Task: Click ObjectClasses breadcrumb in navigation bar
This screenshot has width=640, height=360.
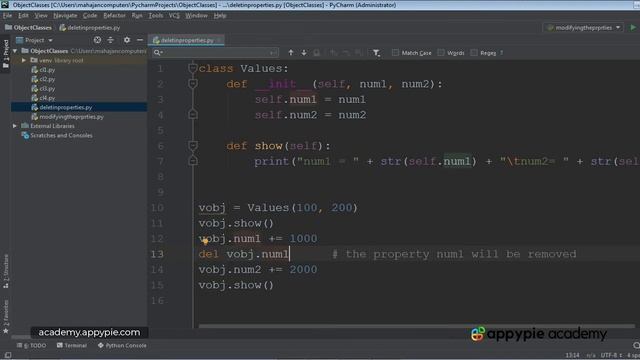Action: 28,27
